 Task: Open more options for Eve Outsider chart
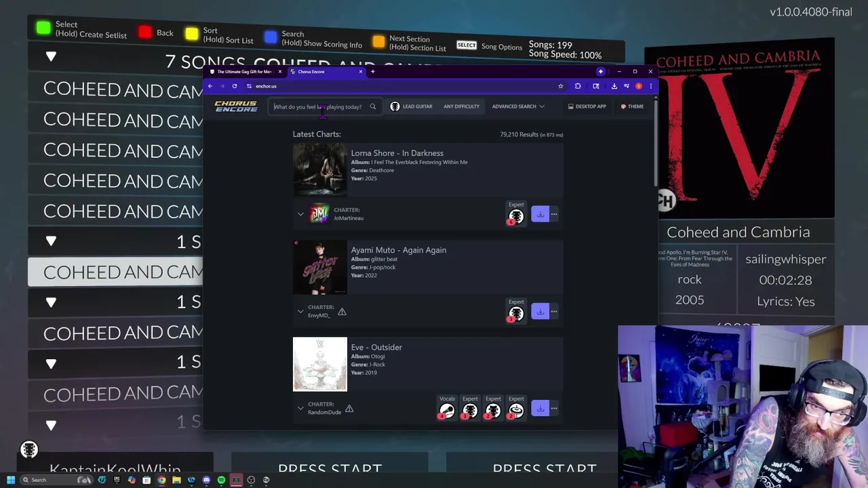point(554,409)
